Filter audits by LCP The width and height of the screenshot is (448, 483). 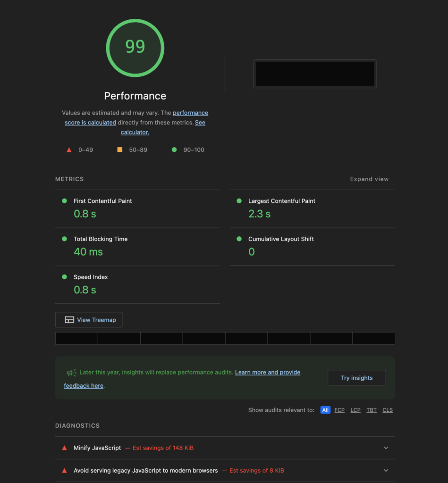click(x=355, y=410)
